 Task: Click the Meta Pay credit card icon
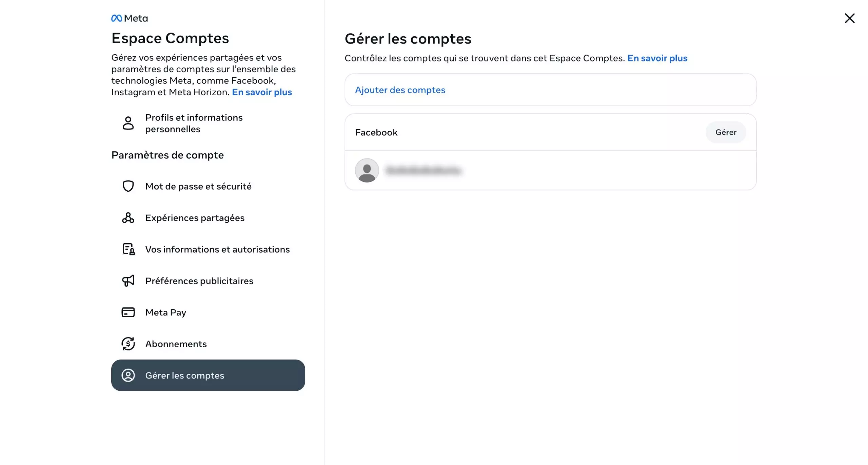[128, 312]
